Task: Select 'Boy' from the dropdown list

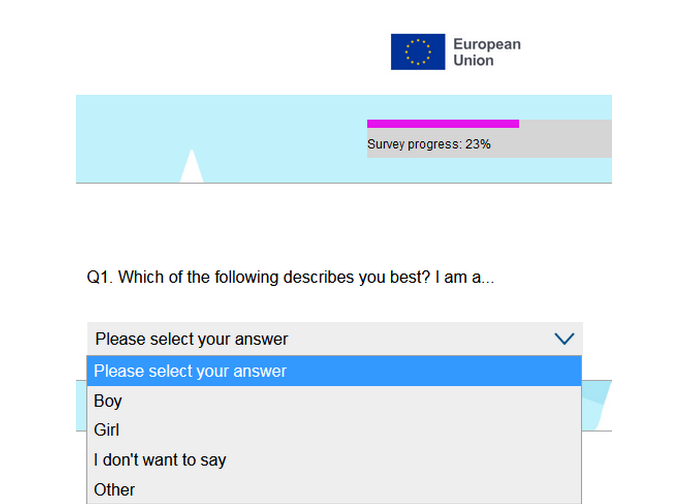Action: (x=108, y=401)
